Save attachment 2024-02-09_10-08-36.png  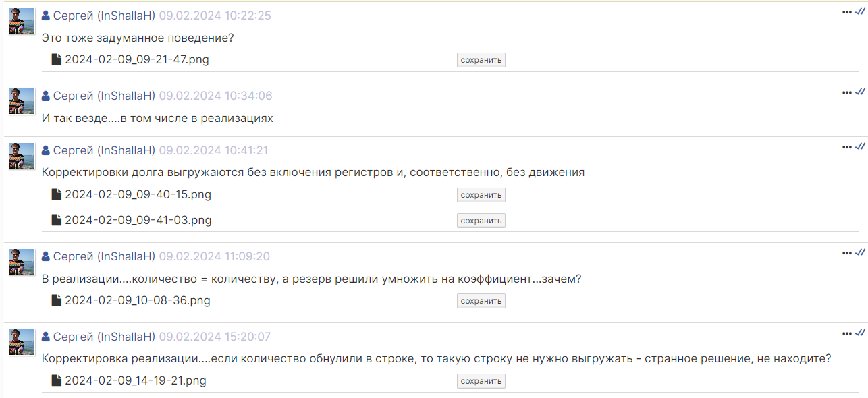[x=481, y=301]
